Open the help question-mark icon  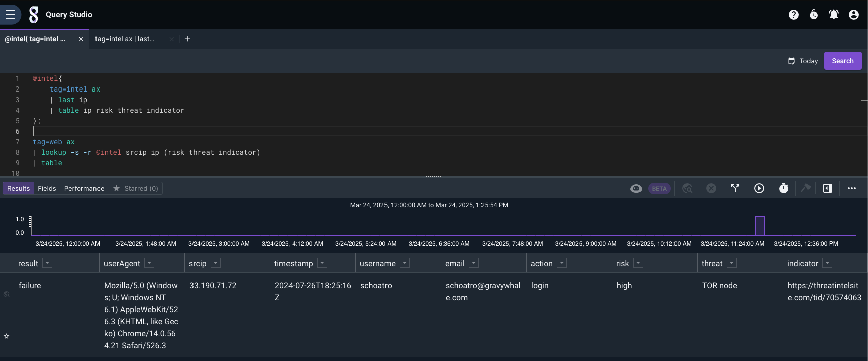(794, 15)
